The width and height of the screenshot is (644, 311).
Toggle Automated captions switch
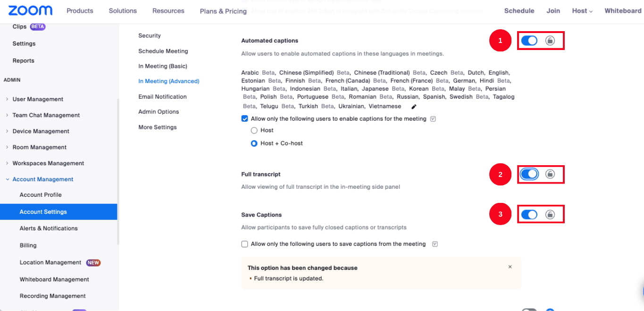point(529,41)
